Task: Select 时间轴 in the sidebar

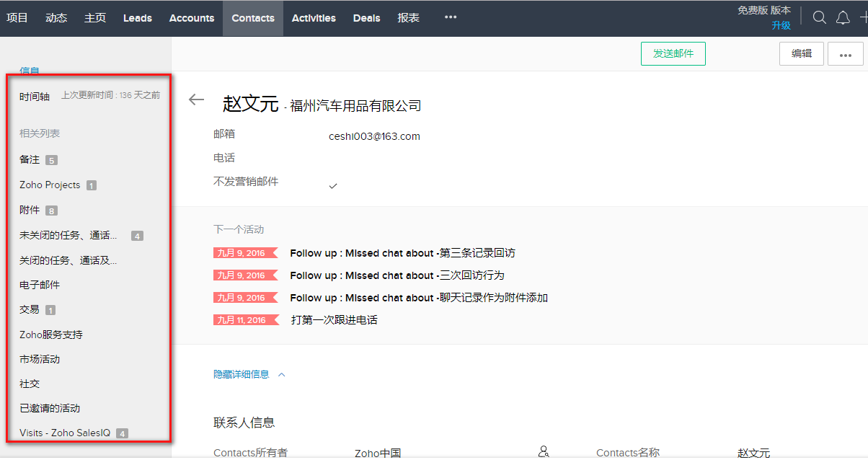Action: pyautogui.click(x=35, y=96)
